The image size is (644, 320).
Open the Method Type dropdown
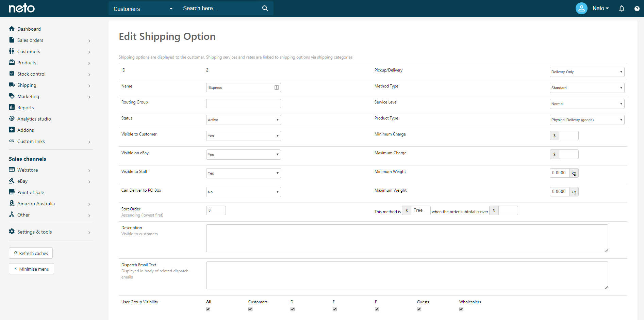(587, 88)
